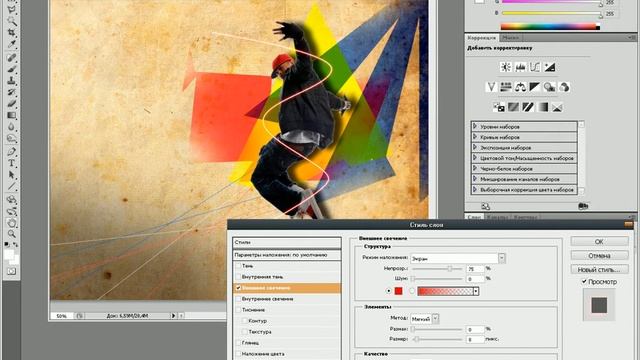Add a Color Balance adjustment
This screenshot has width=640, height=360.
(520, 87)
